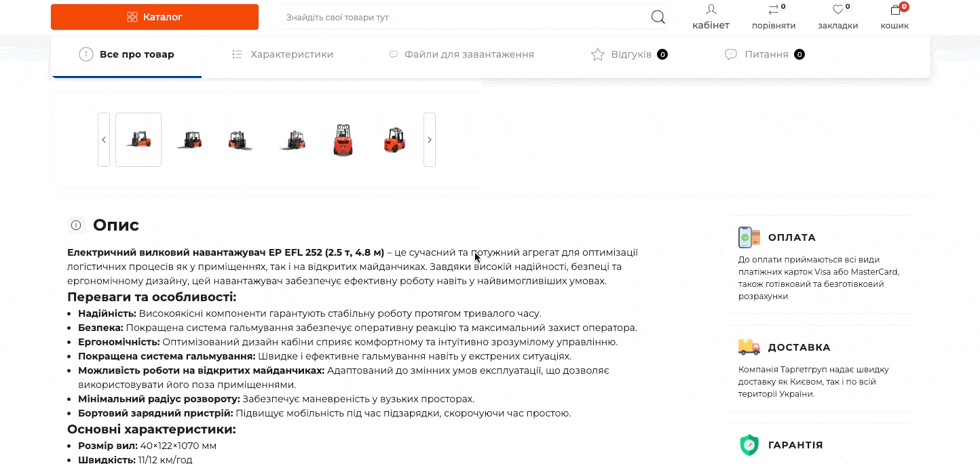The image size is (980, 464).
Task: Click the info icon beside 'Все про товар'
Action: pos(86,54)
